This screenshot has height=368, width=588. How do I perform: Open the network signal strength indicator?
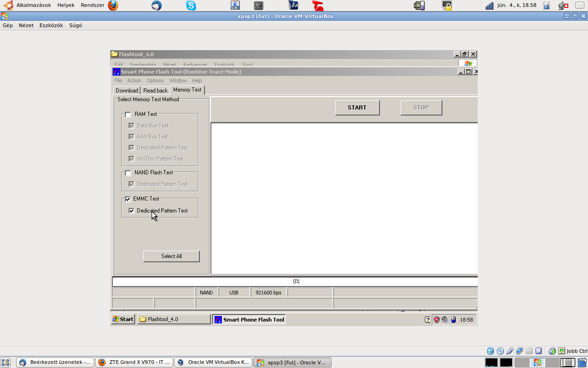tap(489, 6)
